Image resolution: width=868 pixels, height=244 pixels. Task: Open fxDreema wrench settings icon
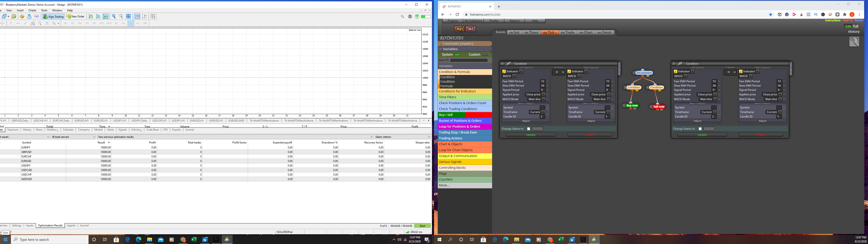854,41
